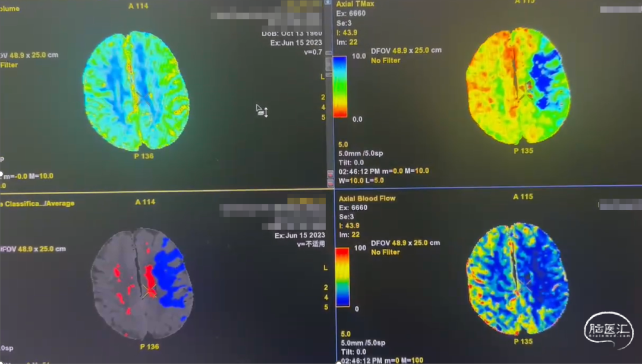
Task: Click the "Axial TMax" view label
Action: pyautogui.click(x=355, y=4)
